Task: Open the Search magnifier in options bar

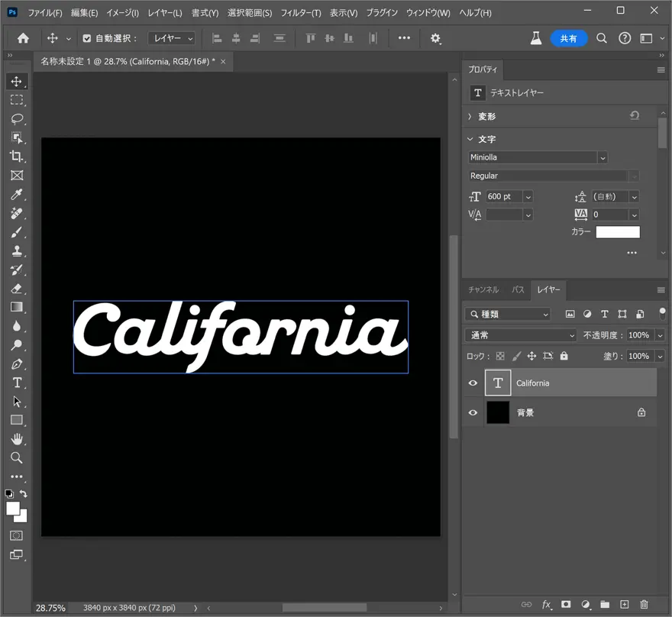Action: click(x=602, y=38)
